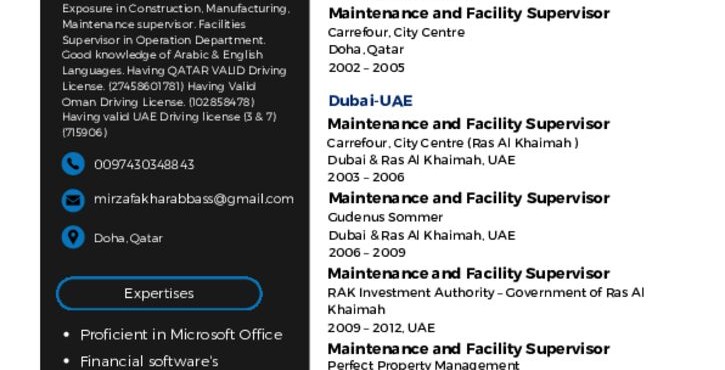The height and width of the screenshot is (370, 725).
Task: Click the email address mirzafakharabbass@gmail.com
Action: (x=194, y=199)
